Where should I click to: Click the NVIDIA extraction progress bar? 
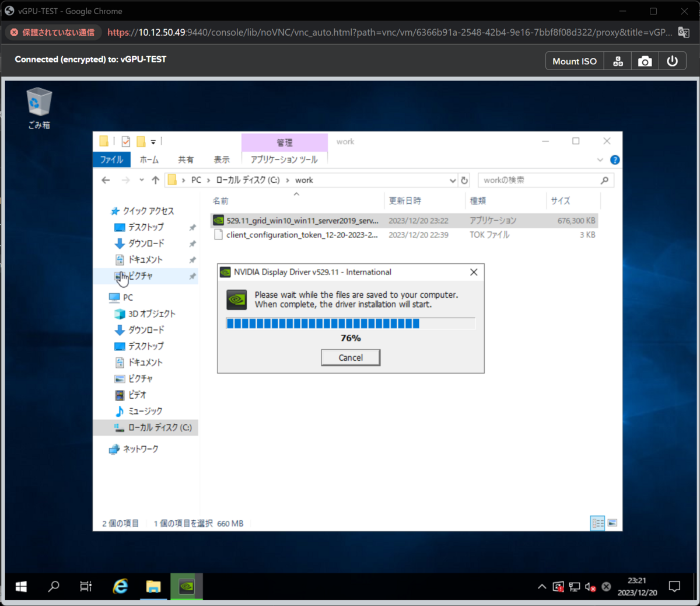[351, 323]
